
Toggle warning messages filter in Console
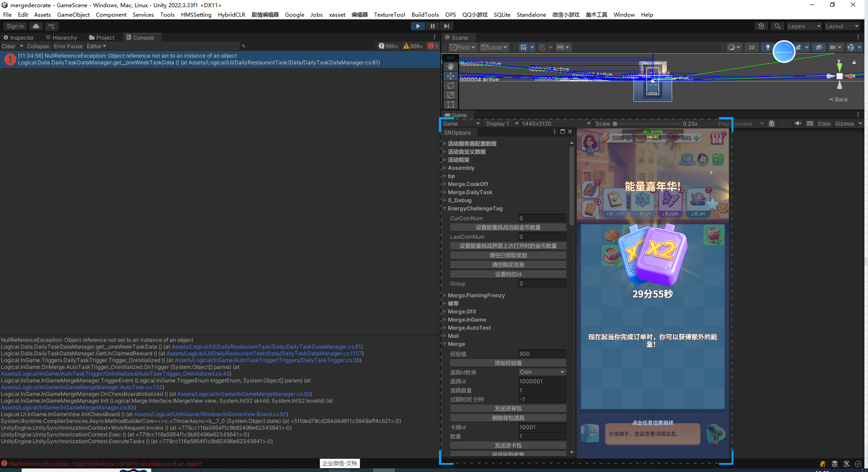click(x=413, y=46)
